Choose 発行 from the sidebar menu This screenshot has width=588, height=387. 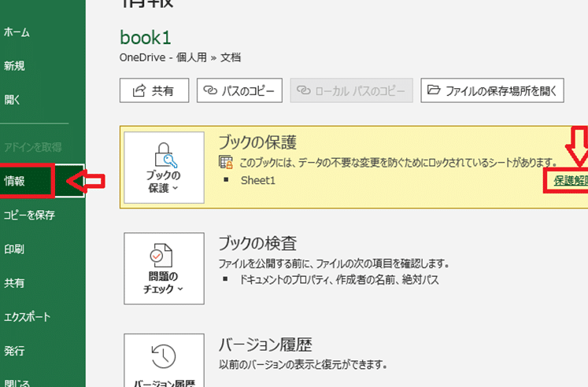[13, 351]
